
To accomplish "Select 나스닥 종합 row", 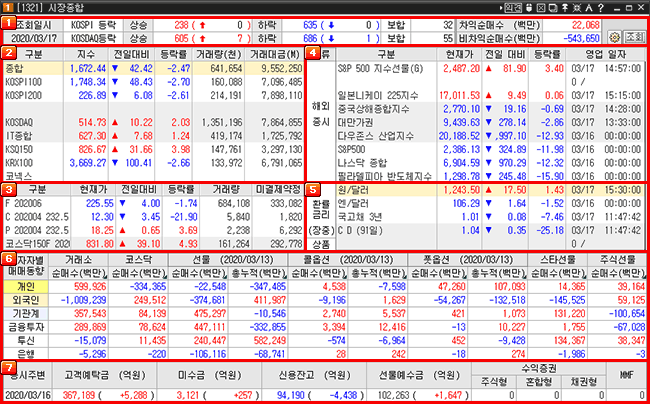I will (490, 163).
